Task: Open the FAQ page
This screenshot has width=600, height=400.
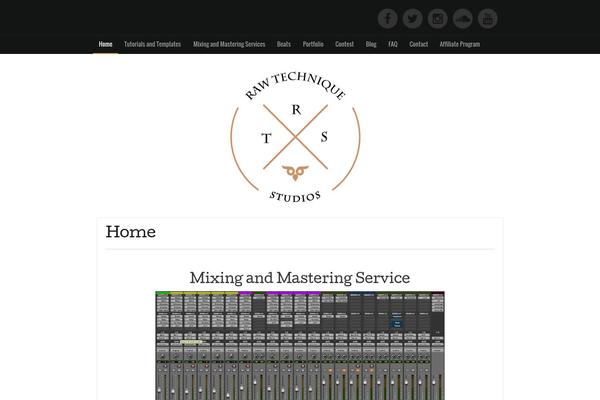Action: [x=393, y=44]
